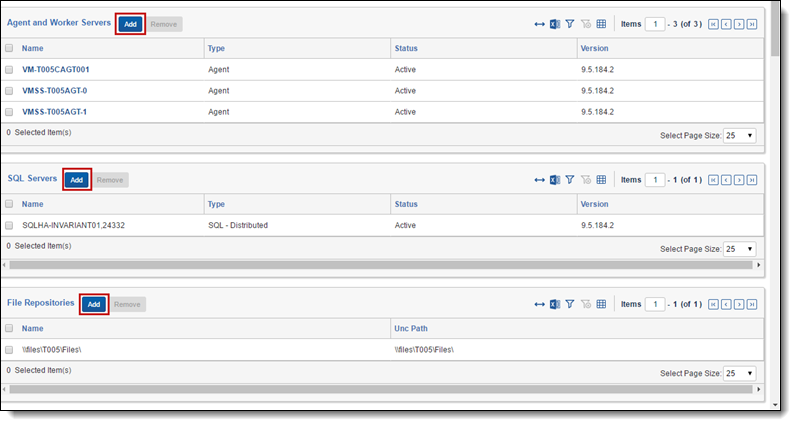The width and height of the screenshot is (796, 426).
Task: Check the box for VM-T005CAGT001
Action: (10, 69)
